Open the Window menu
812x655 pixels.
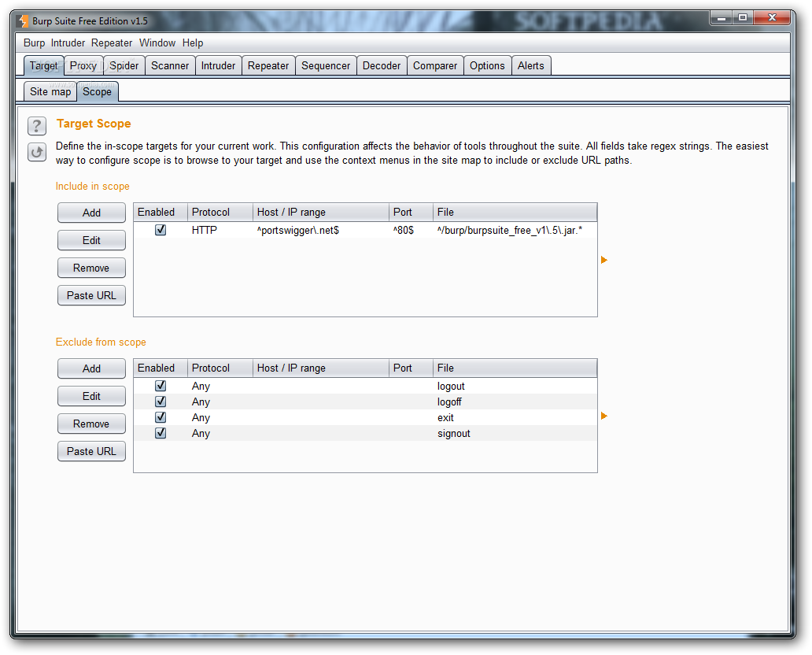[x=157, y=43]
